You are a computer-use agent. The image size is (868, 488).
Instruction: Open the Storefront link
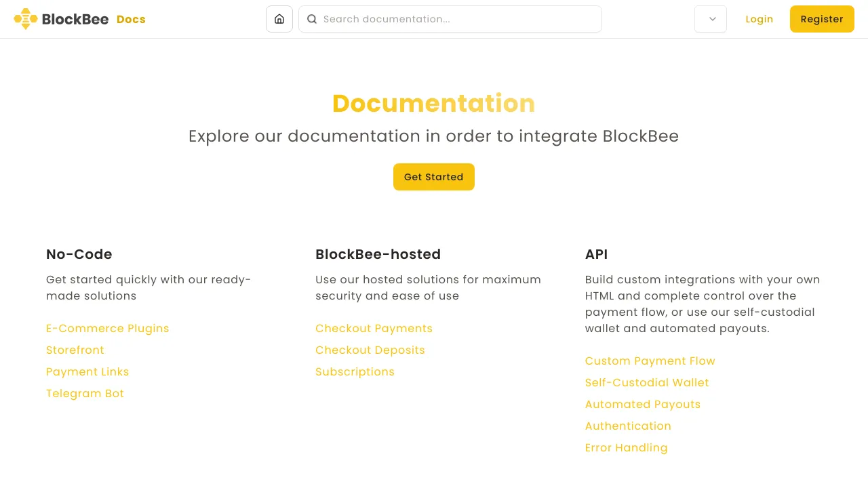(75, 350)
